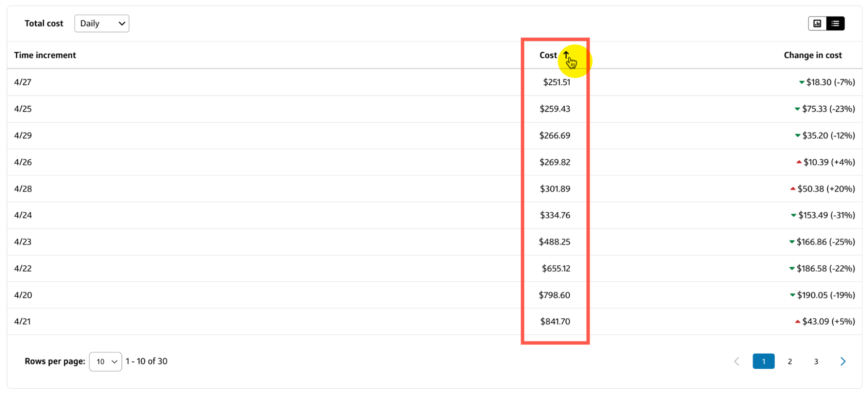Open the Daily time increment dropdown
This screenshot has width=868, height=394.
(x=102, y=23)
